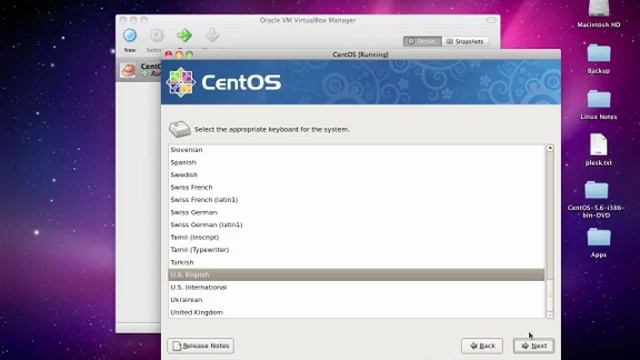Select the Apps folder on desktop
Viewport: 640px width, 360px height.
[598, 243]
